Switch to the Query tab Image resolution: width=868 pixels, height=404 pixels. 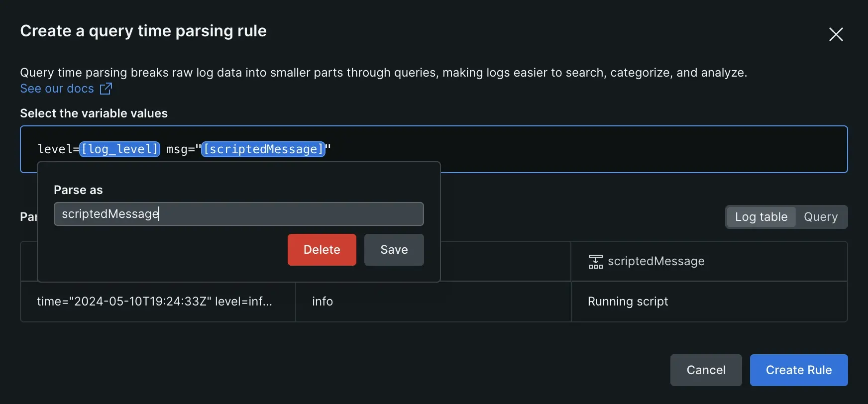(821, 217)
